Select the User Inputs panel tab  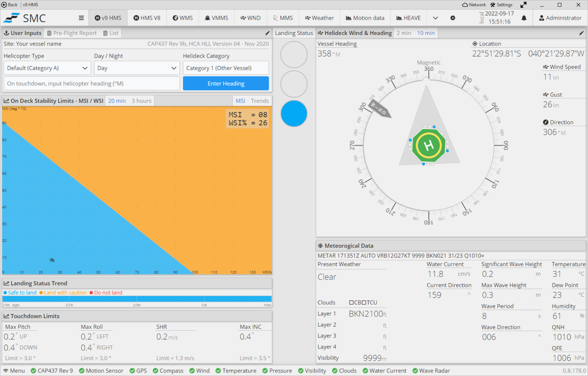(23, 33)
